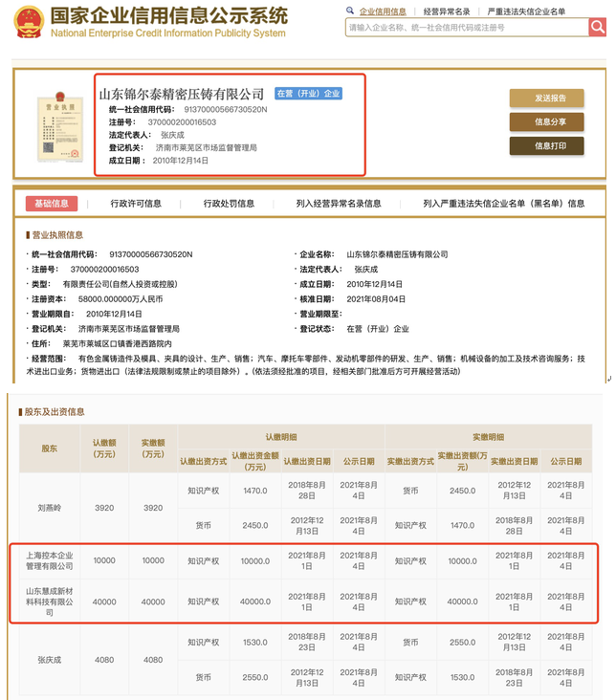Click the credit code 91370000566730520N in the header card
Viewport: 616px width, 700px height.
tap(226, 109)
